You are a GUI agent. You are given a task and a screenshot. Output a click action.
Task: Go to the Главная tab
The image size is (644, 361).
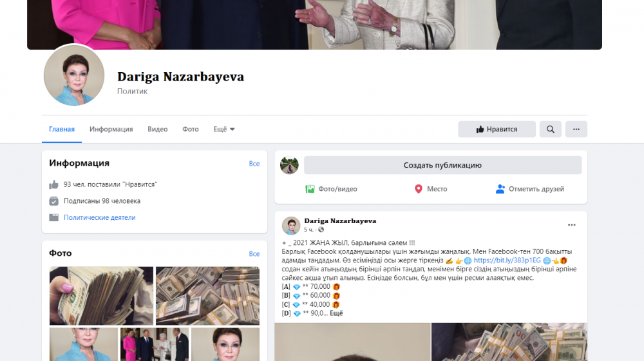click(x=62, y=130)
